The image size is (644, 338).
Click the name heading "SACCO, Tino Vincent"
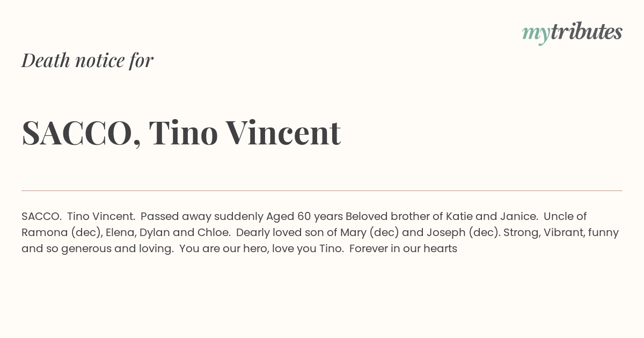tap(181, 133)
